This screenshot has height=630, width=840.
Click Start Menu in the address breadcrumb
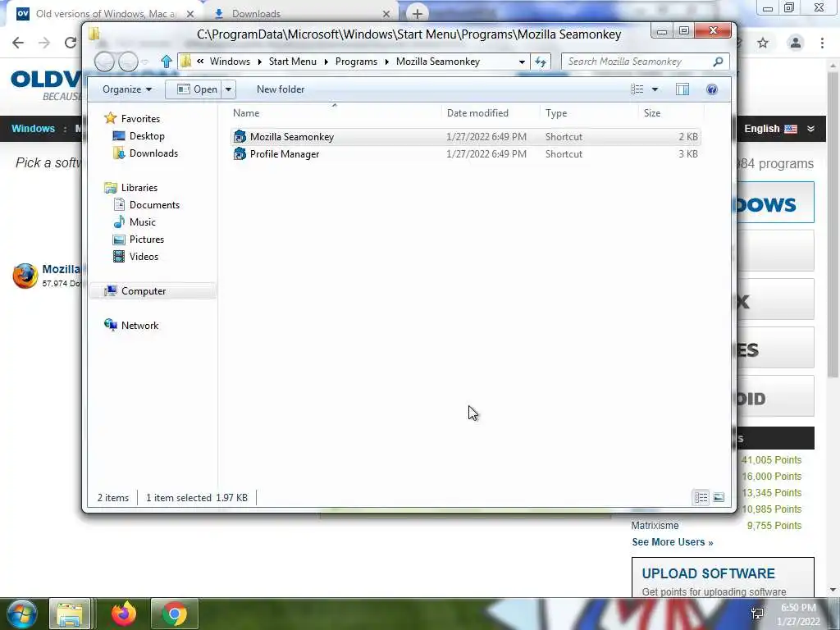pyautogui.click(x=293, y=62)
